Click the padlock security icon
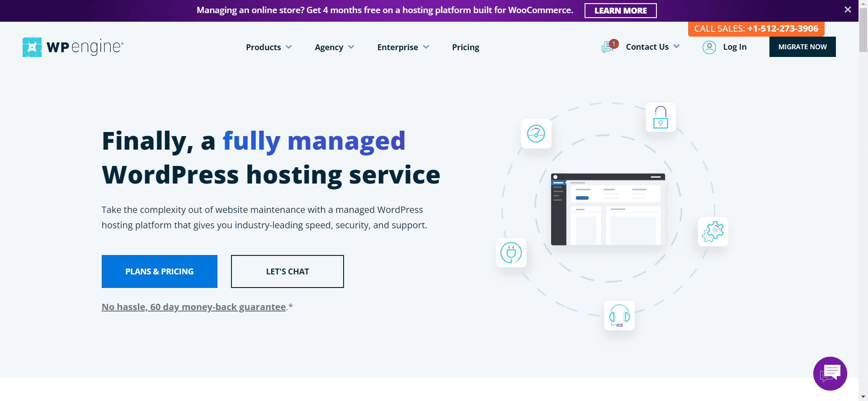868x401 pixels. click(x=660, y=117)
